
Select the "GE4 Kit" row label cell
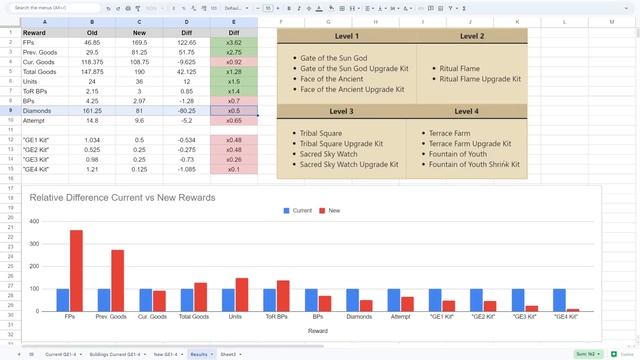point(44,169)
